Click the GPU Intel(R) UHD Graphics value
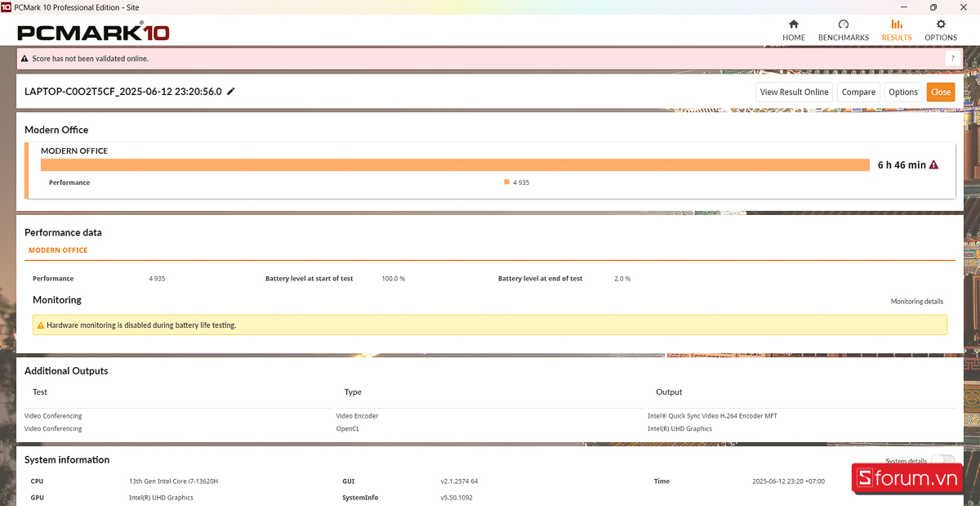 click(x=161, y=497)
